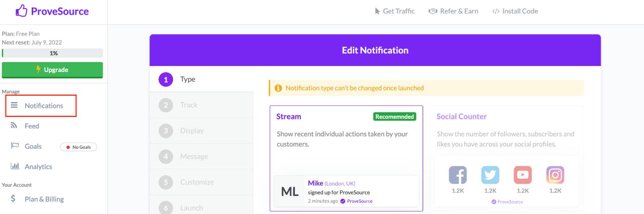Click the Facebook icon in Social Counter

tap(457, 175)
